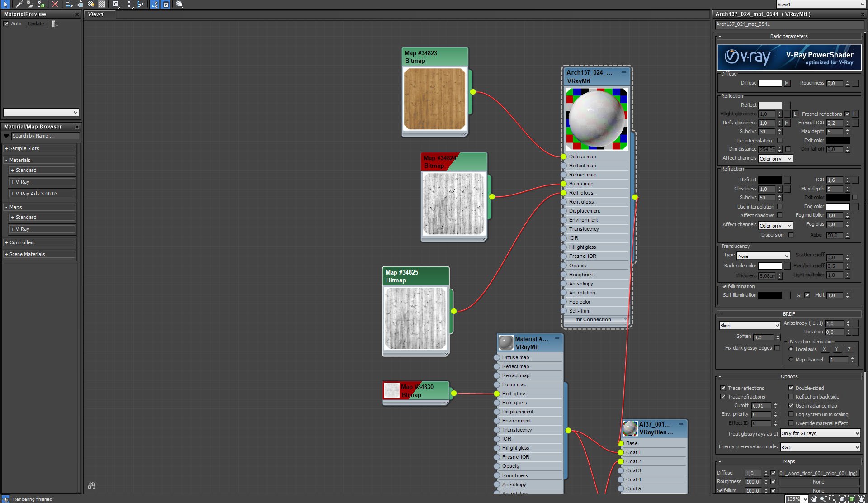Expand Sample Slots group in browser
This screenshot has width=868, height=503.
click(39, 148)
